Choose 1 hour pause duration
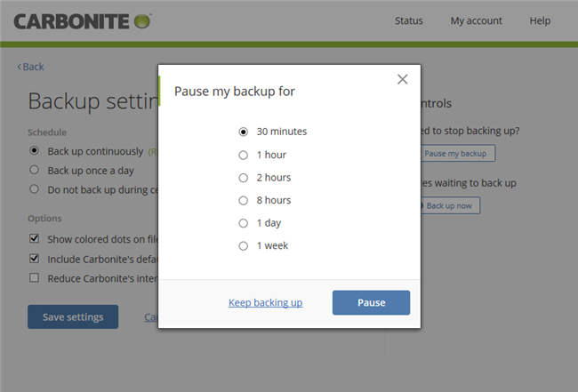Screen dimensions: 578x392 tap(244, 155)
